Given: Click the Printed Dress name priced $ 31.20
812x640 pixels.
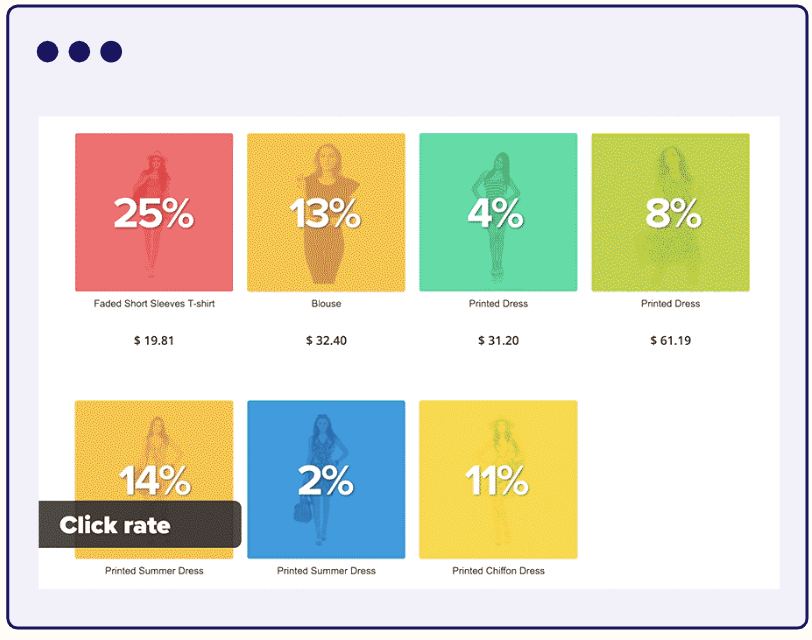Looking at the screenshot, I should tap(498, 303).
